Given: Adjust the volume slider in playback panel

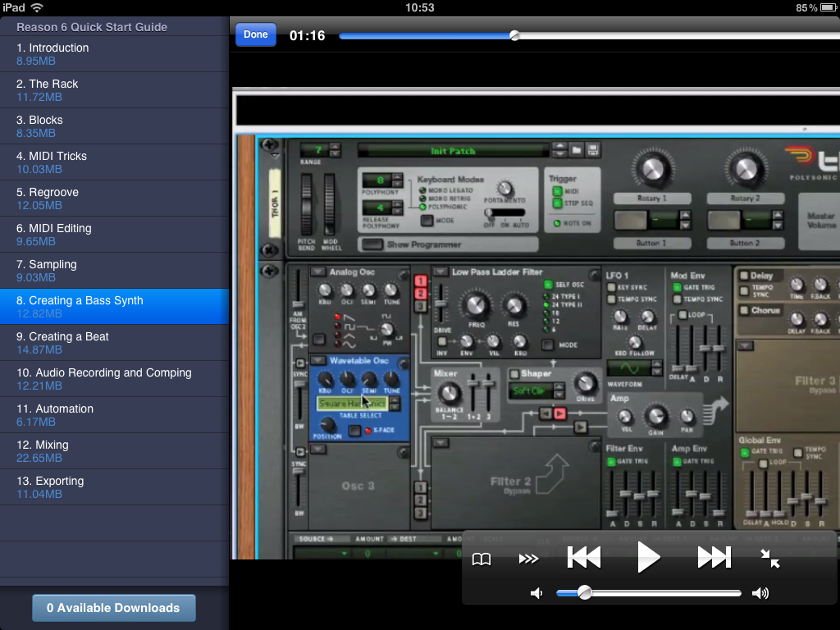Looking at the screenshot, I should 648,593.
